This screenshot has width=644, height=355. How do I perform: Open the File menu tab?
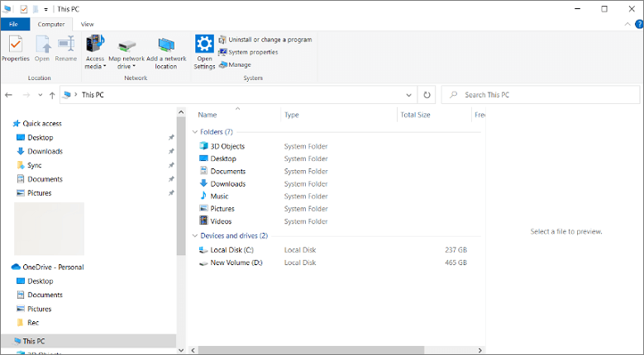tap(15, 24)
